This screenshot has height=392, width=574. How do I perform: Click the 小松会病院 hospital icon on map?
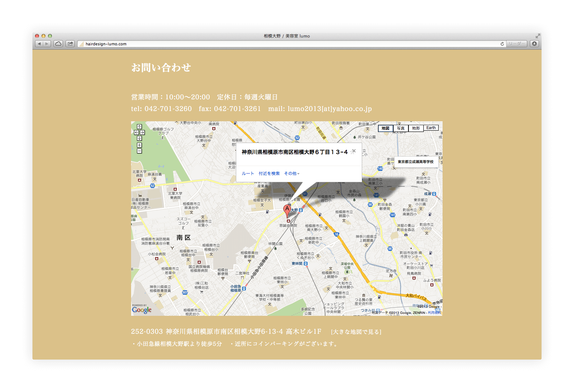pos(157,259)
